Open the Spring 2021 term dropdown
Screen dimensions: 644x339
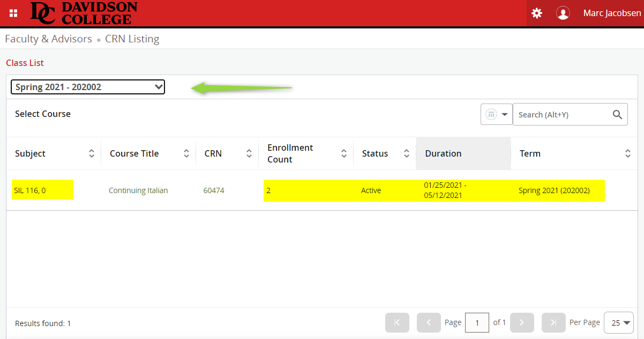[x=88, y=87]
